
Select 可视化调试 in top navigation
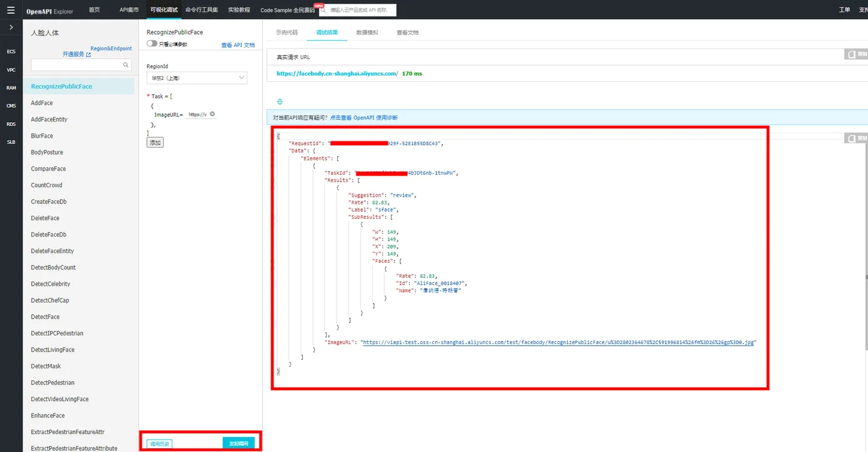[x=164, y=10]
